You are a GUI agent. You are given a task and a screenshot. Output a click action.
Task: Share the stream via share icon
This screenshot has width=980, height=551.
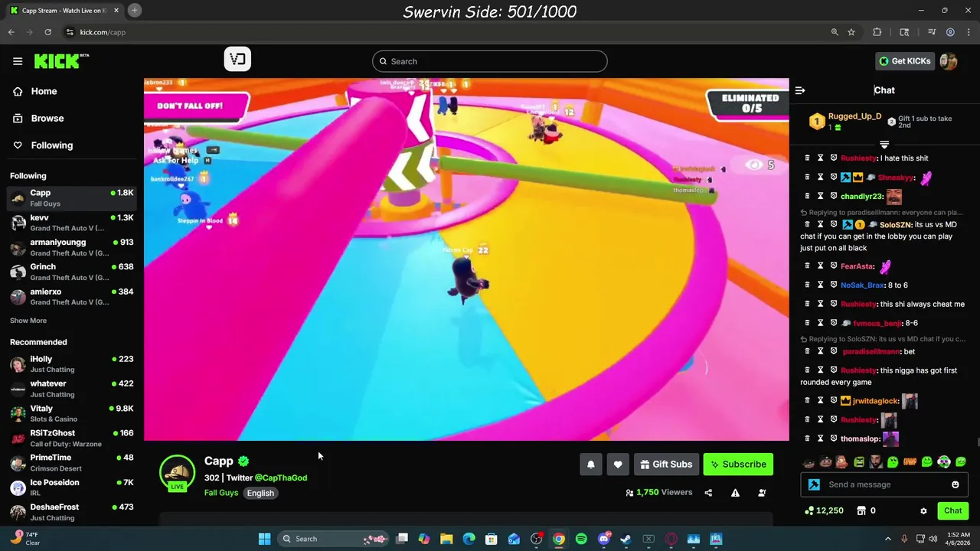point(708,493)
